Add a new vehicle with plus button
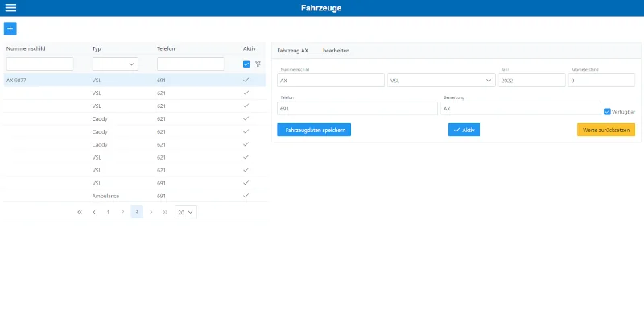 10,29
